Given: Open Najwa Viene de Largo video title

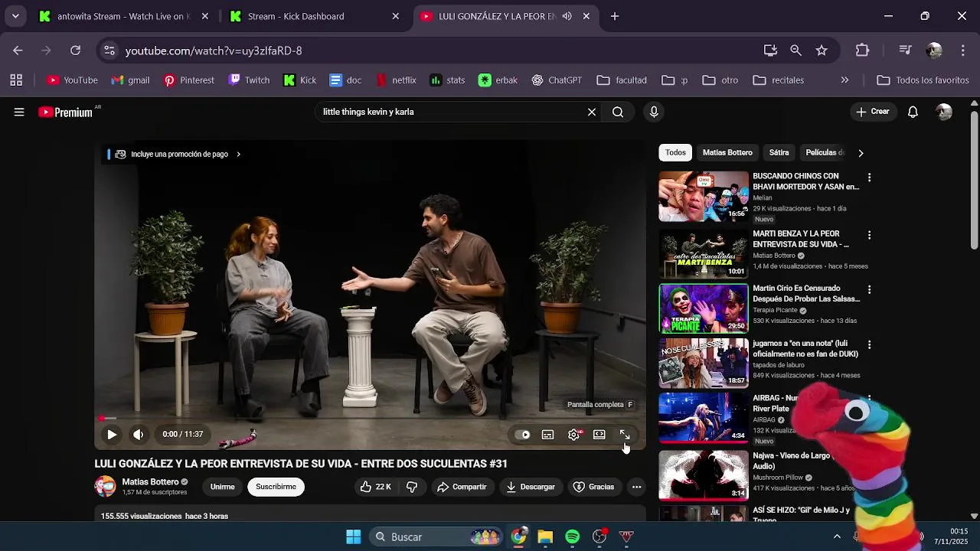Looking at the screenshot, I should click(x=792, y=461).
